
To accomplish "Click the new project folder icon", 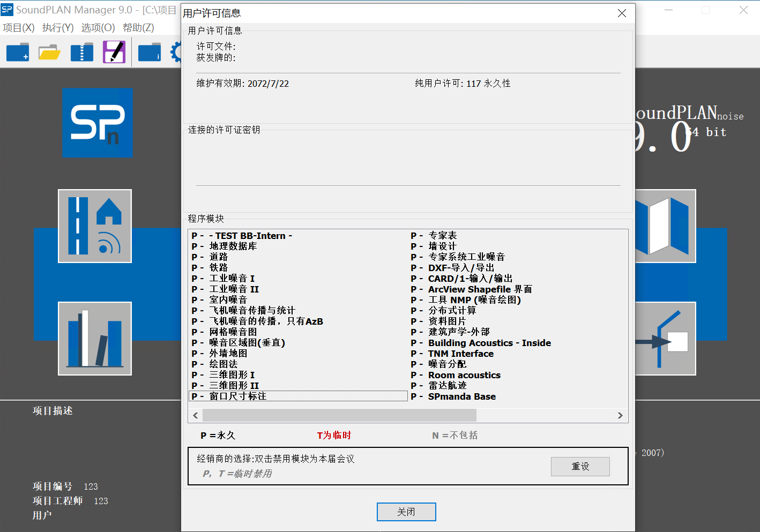I will pos(18,53).
